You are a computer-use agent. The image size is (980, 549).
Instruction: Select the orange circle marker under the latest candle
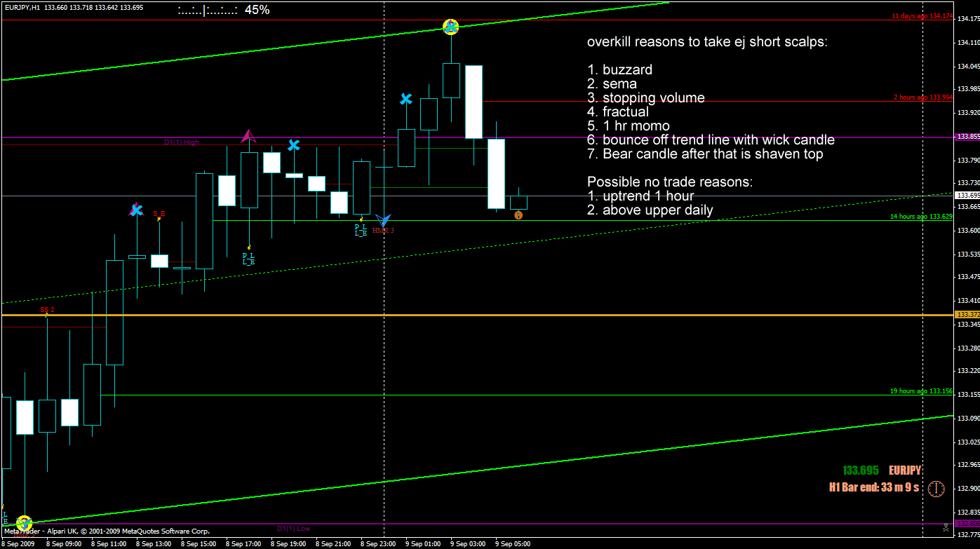(x=518, y=215)
